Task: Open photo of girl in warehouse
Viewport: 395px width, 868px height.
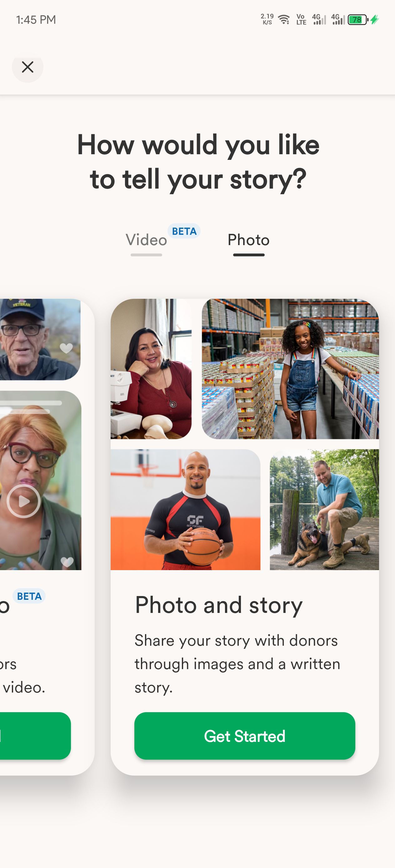Action: click(290, 369)
